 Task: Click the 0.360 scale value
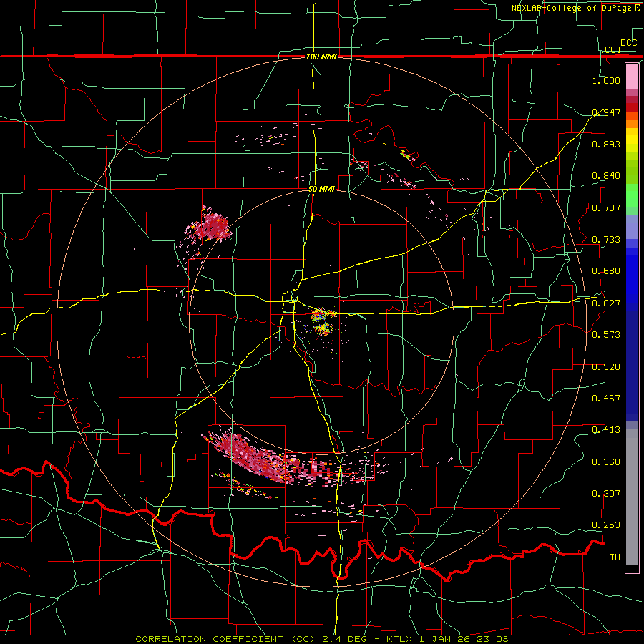[x=606, y=462]
